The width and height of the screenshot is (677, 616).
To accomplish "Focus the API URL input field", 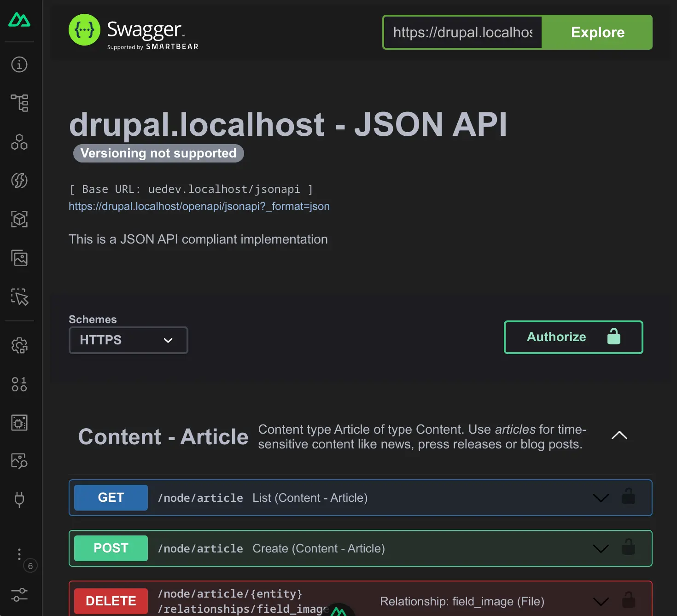I will 462,32.
